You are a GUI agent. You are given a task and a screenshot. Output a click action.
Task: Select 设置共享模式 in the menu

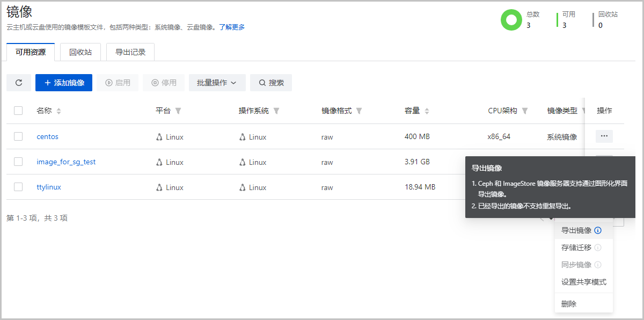point(584,282)
